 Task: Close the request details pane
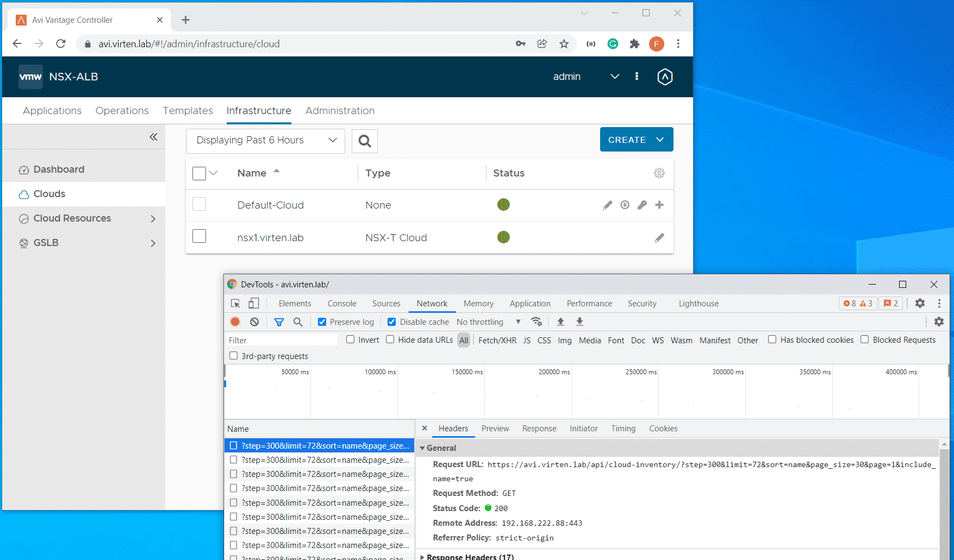point(425,428)
